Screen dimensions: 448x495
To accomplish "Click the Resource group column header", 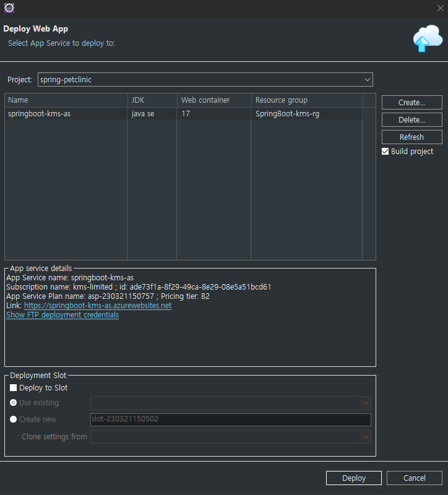I will (x=307, y=100).
